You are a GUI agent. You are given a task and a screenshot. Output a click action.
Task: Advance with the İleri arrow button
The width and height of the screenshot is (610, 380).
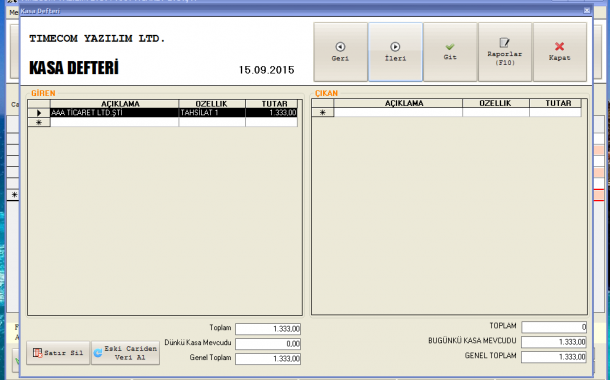[395, 52]
